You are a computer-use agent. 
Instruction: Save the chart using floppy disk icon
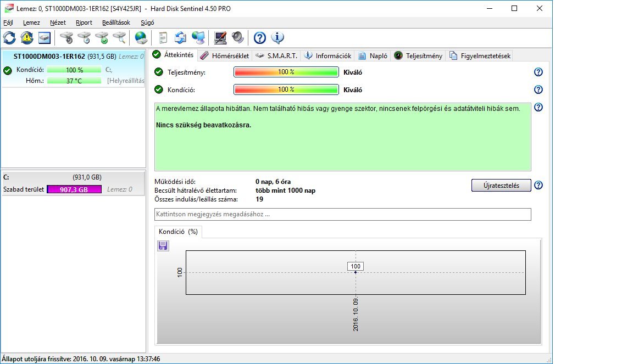(x=163, y=246)
